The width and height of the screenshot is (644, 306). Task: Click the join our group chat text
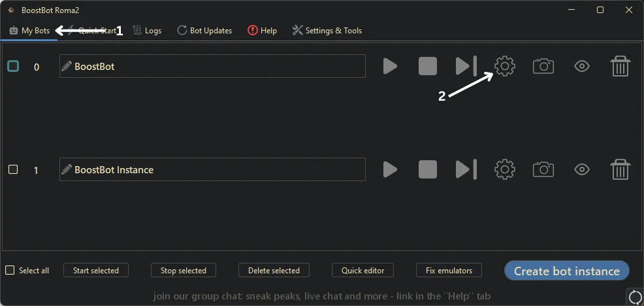(321, 296)
